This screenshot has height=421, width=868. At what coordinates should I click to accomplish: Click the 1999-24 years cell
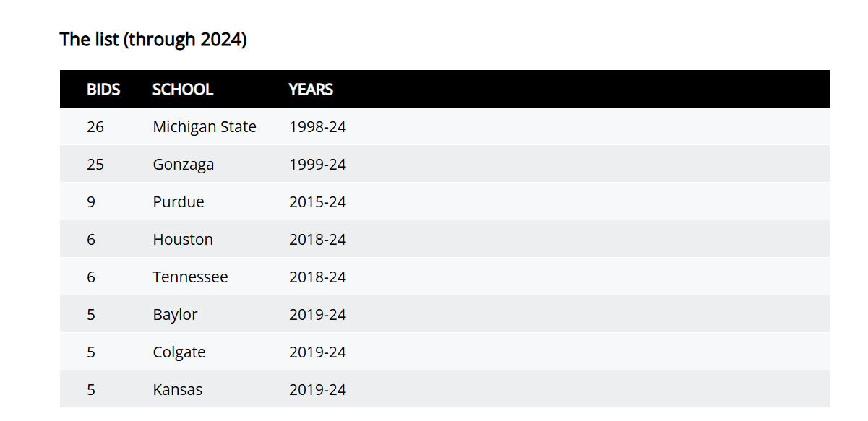[x=317, y=165]
